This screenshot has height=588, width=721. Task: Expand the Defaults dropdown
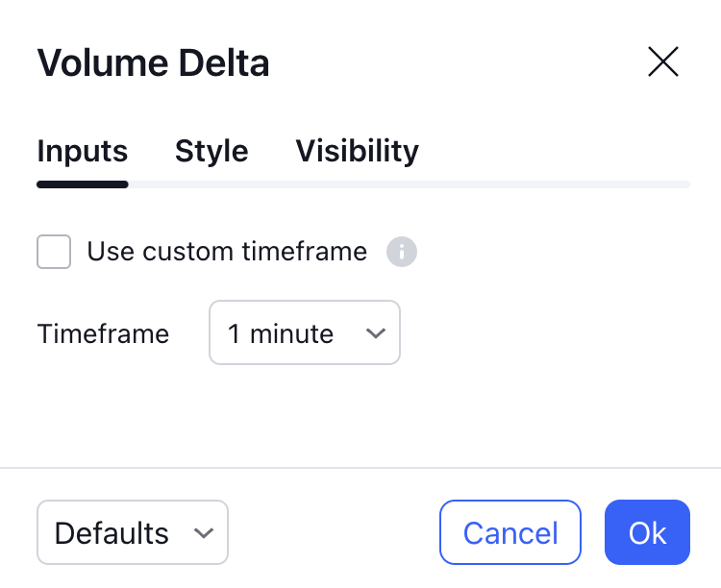133,532
